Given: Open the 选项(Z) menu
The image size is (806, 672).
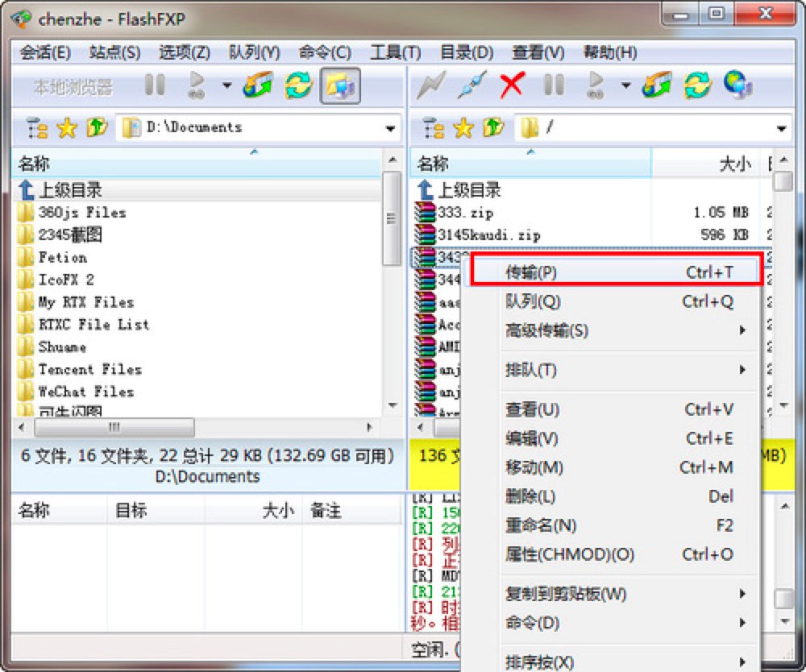Looking at the screenshot, I should (184, 52).
